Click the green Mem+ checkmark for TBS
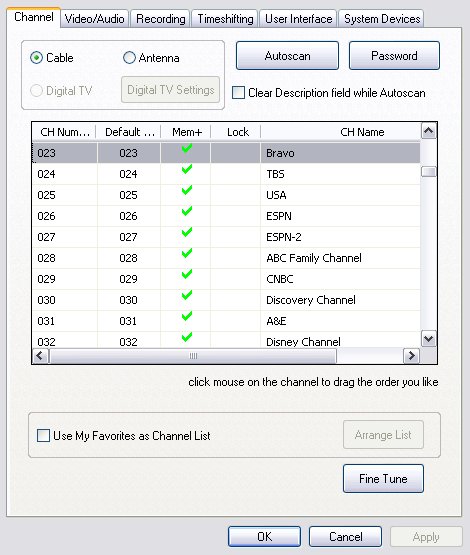 (x=187, y=170)
